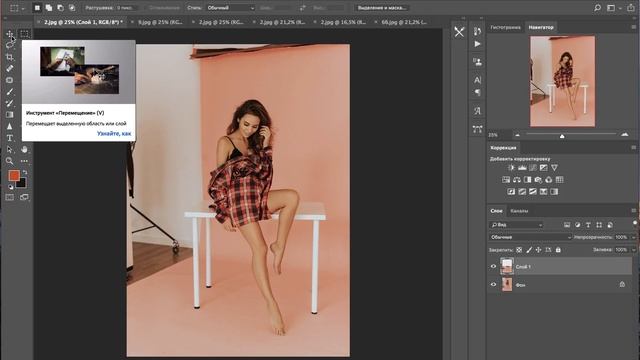The image size is (640, 360).
Task: Open the History panel icon
Action: [477, 31]
